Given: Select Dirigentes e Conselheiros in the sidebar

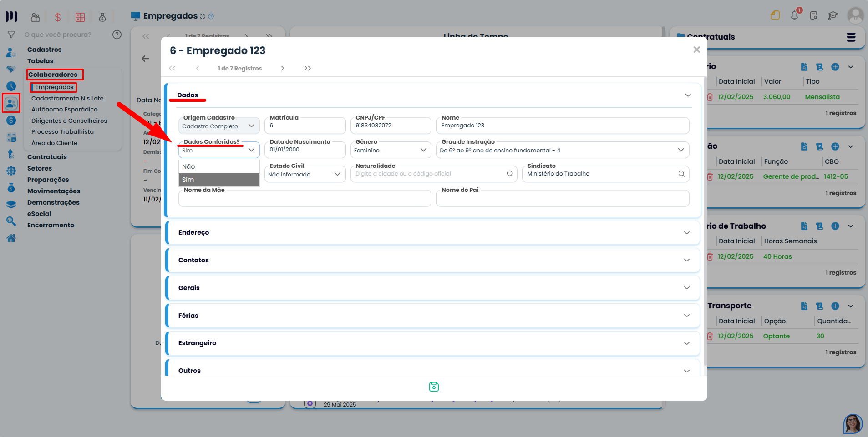Looking at the screenshot, I should (x=69, y=121).
